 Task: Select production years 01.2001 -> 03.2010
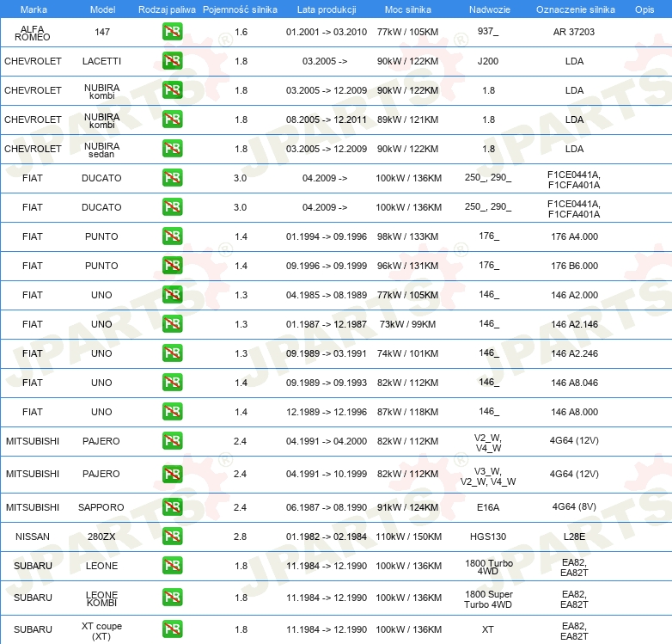327,32
